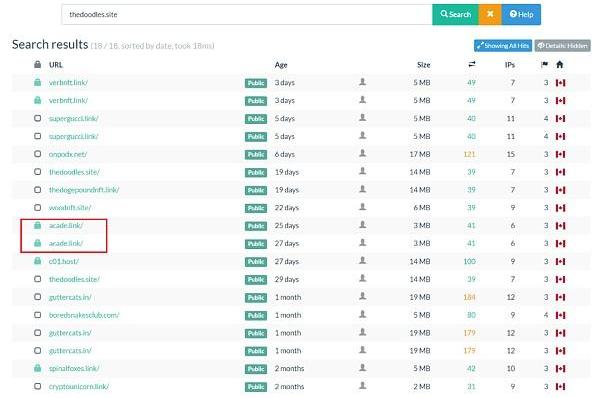600x398 pixels.
Task: Click the Canada flag in the c01.host row
Action: (x=560, y=262)
